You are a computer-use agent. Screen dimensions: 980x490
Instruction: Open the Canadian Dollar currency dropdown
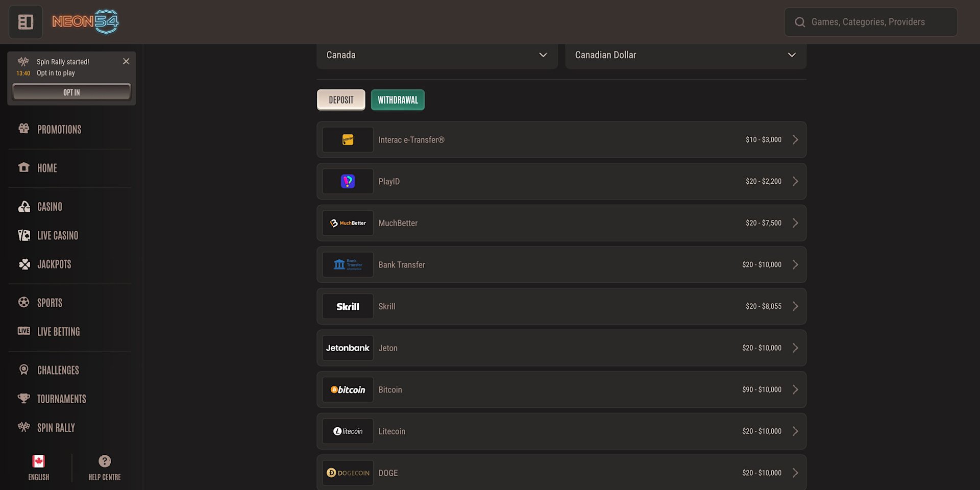[685, 55]
